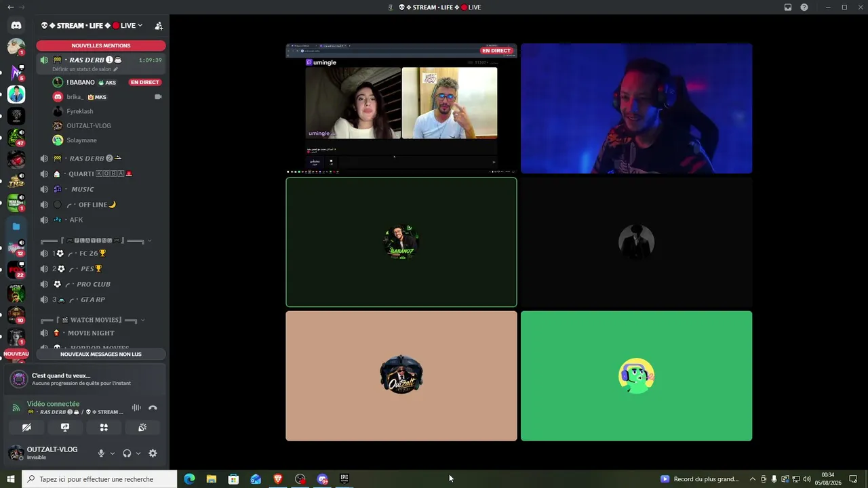Join the PRO CLUB voice channel
Screen dimensions: 868x488
(x=101, y=284)
